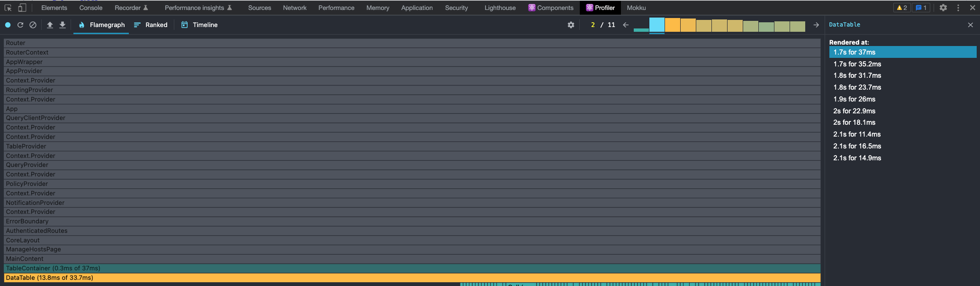The width and height of the screenshot is (980, 286).
Task: Click the blue record profiling button
Action: click(8, 25)
